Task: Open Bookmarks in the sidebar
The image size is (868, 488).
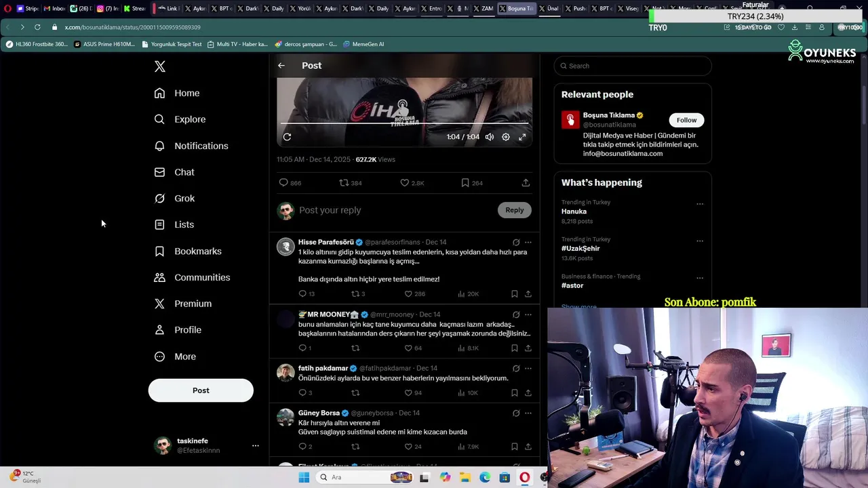Action: [188, 251]
